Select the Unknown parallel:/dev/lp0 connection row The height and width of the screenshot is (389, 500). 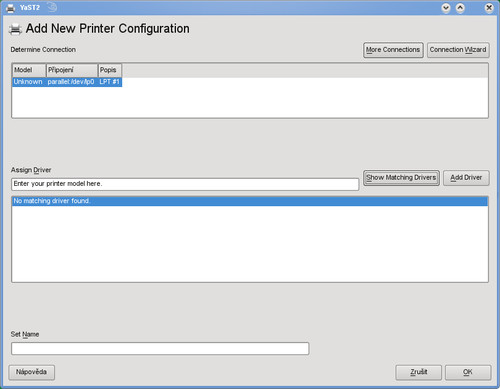[x=67, y=82]
